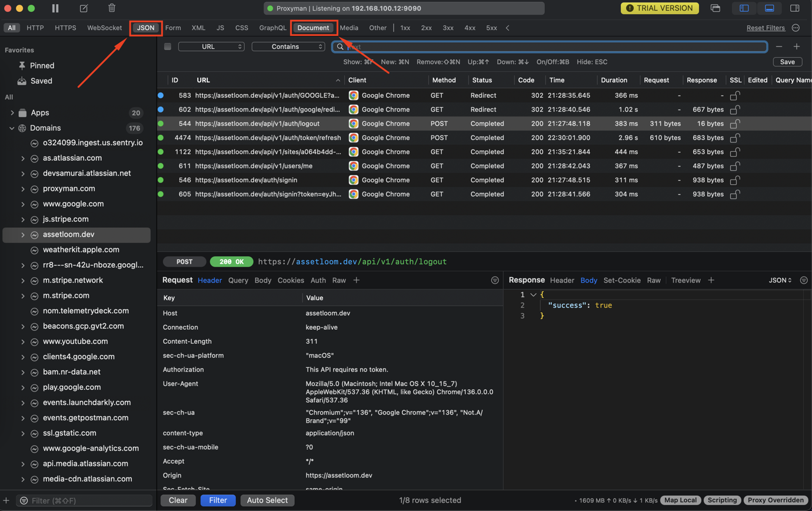This screenshot has width=812, height=511.
Task: Click the Saved tray icon in Favorites
Action: [22, 81]
